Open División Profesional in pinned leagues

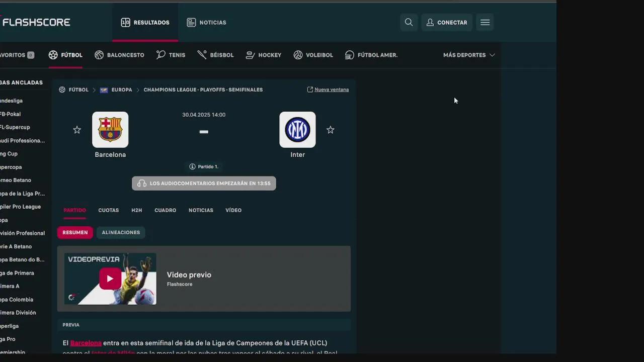(23, 233)
